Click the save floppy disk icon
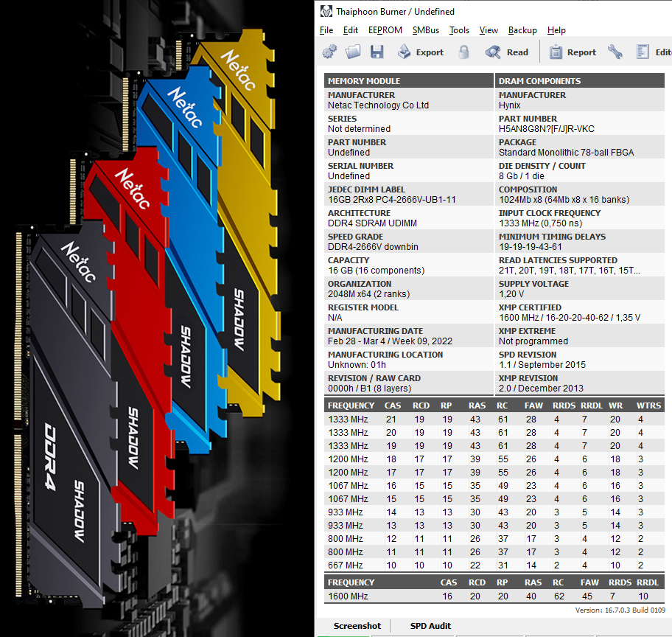The height and width of the screenshot is (637, 672). click(377, 52)
